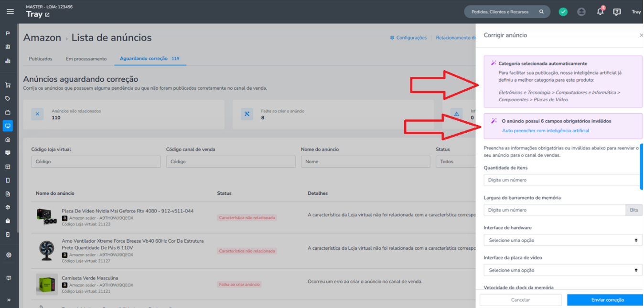Open the shopping bag sidebar icon

(8, 221)
